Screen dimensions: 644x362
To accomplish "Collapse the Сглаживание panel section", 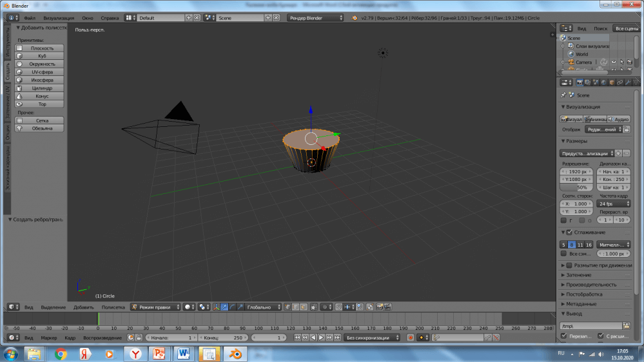I will click(x=563, y=232).
